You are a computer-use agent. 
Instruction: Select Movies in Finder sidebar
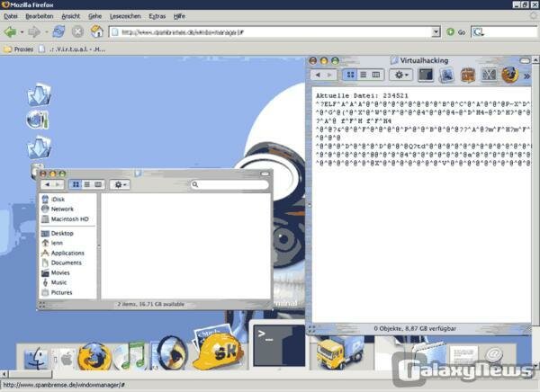point(56,272)
